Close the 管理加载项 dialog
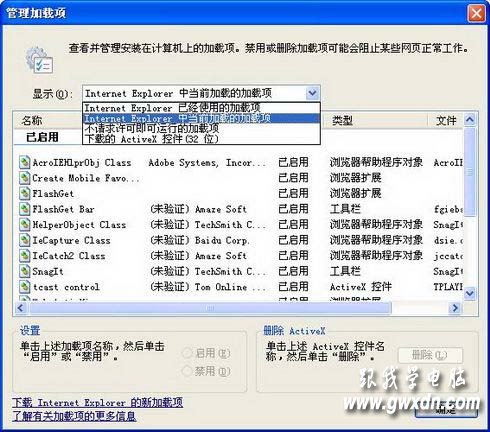Screen dimensions: 490x432 (x=476, y=14)
